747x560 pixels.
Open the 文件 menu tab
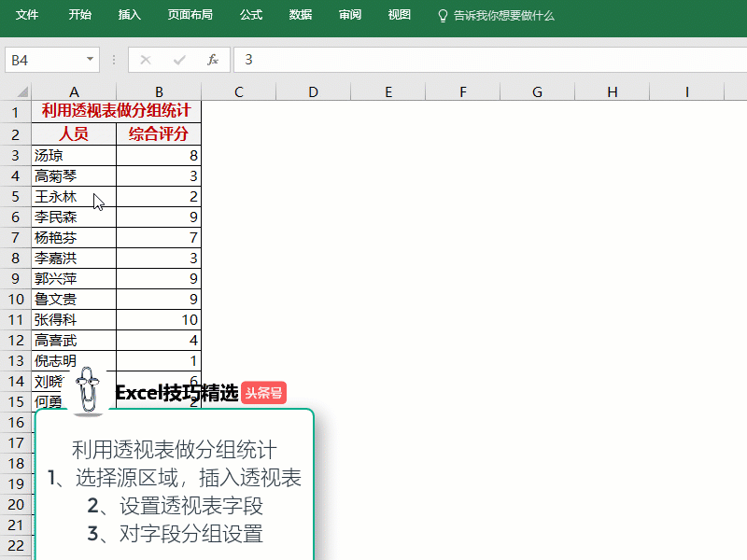(x=27, y=15)
